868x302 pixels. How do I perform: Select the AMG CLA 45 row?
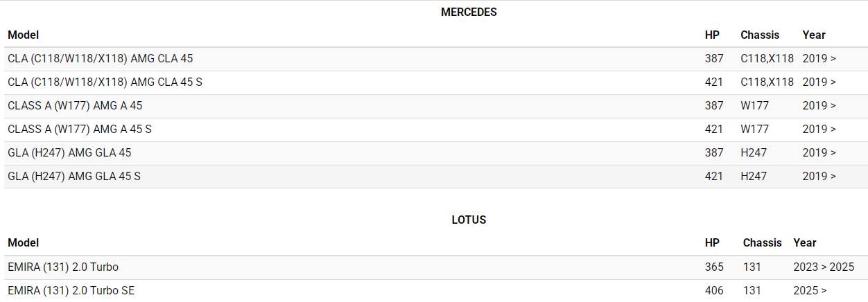tap(101, 59)
